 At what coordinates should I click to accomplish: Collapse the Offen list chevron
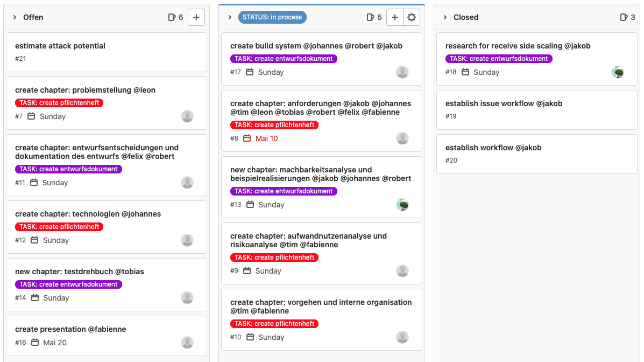[x=15, y=17]
